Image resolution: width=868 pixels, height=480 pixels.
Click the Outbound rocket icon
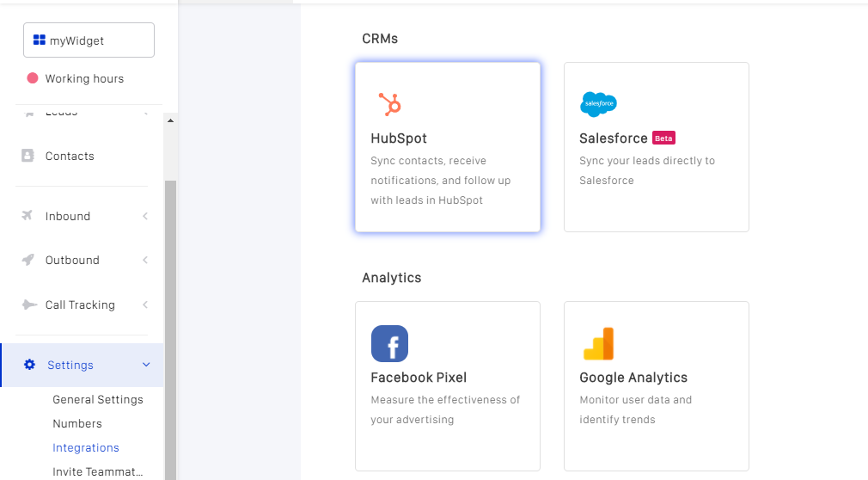tap(28, 260)
